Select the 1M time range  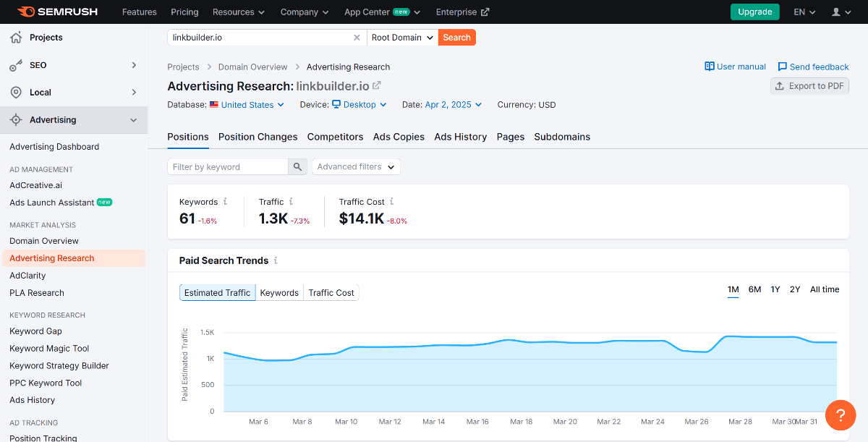tap(733, 289)
